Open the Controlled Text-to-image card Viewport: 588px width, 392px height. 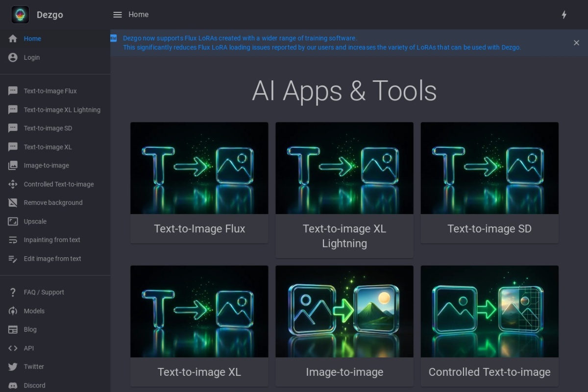coord(489,326)
